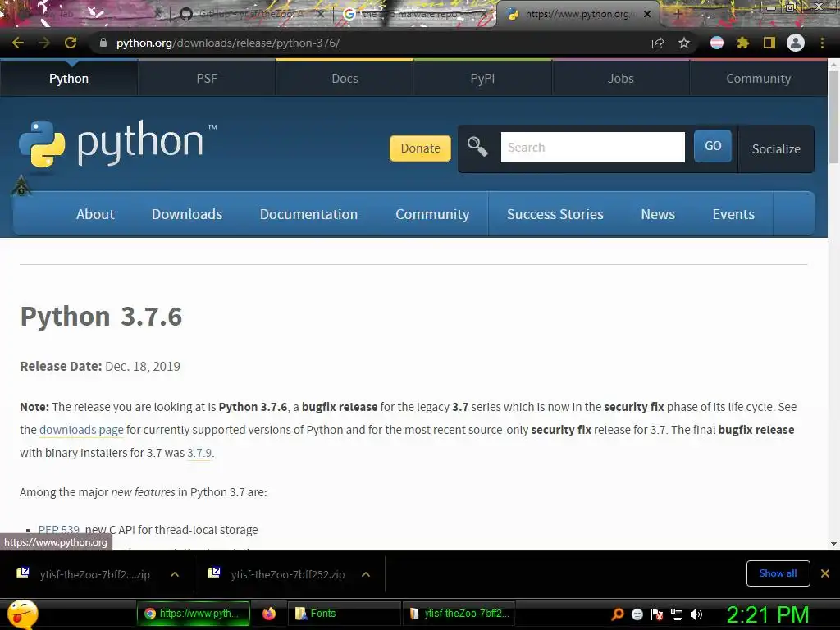Follow the 3.7.9 release link
This screenshot has height=630, width=840.
point(199,453)
